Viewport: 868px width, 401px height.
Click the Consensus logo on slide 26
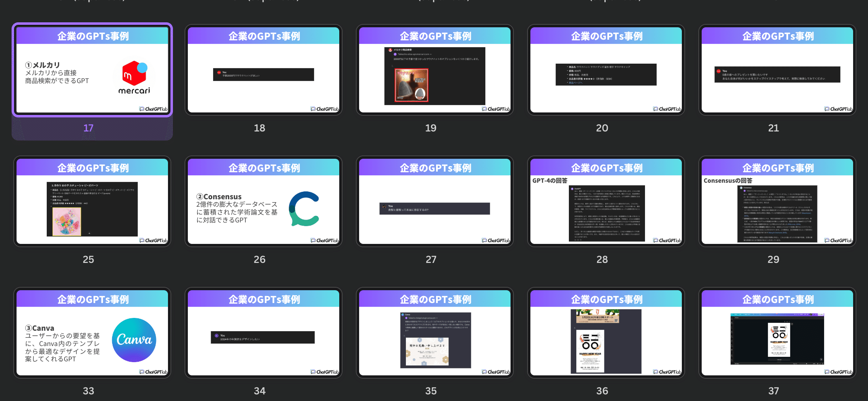(x=305, y=208)
